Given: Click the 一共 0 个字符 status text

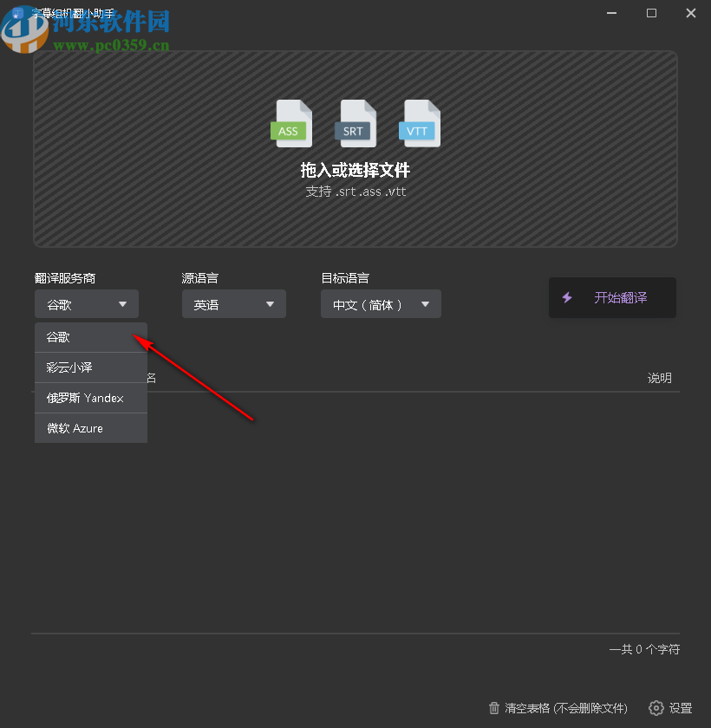Looking at the screenshot, I should pyautogui.click(x=643, y=649).
